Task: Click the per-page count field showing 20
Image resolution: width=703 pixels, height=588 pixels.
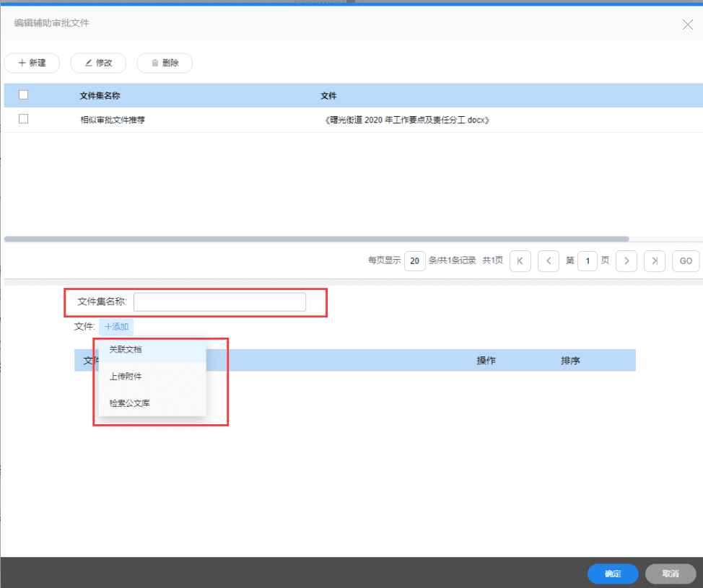Action: click(x=415, y=261)
